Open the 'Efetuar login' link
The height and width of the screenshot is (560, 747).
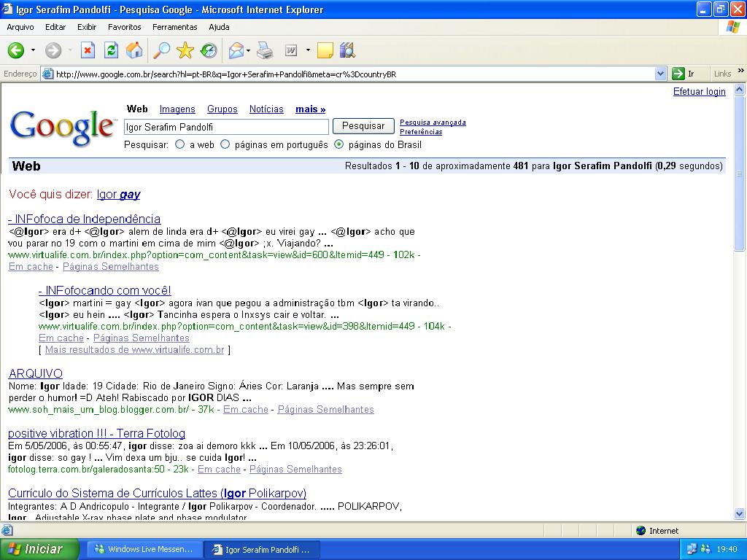coord(699,91)
